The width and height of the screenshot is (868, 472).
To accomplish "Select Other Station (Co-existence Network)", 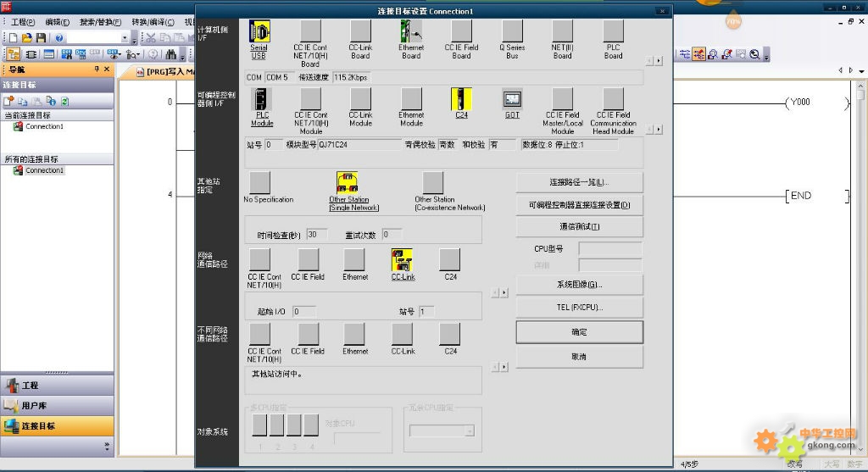I will pos(433,182).
